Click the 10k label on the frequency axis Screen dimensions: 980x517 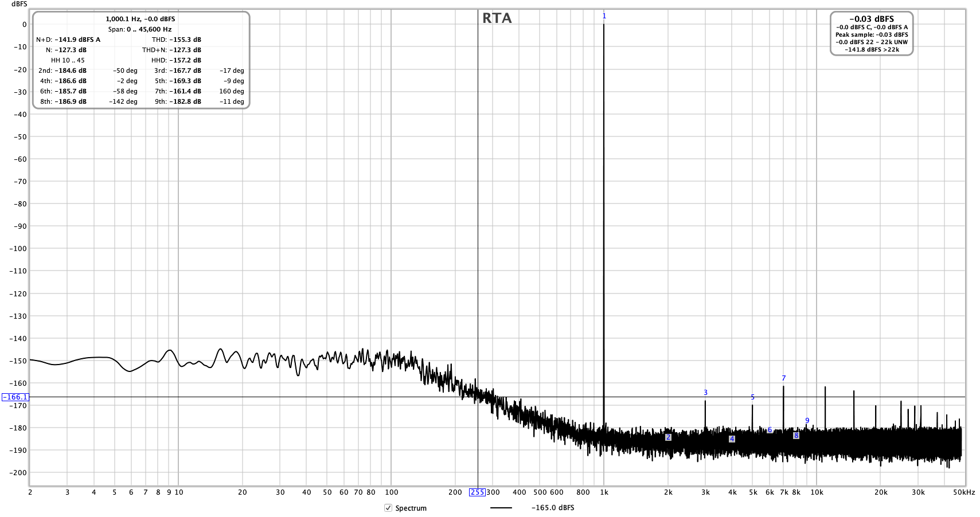click(817, 492)
